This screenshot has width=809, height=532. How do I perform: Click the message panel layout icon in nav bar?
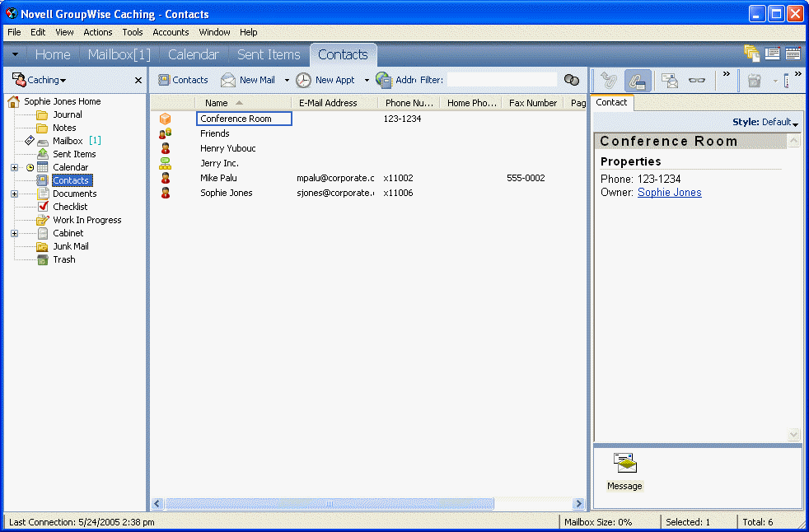[x=773, y=54]
